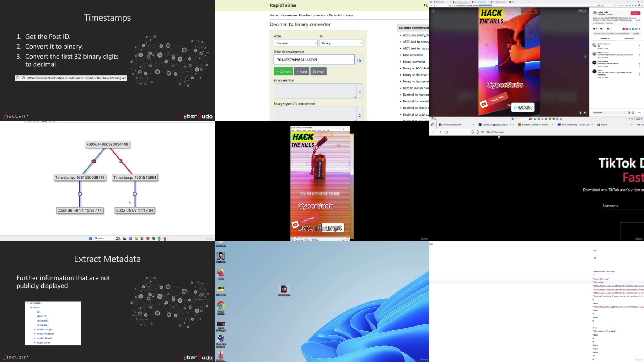Open the Base converter sidebar link
Viewport: 644px width, 362px height.
413,55
